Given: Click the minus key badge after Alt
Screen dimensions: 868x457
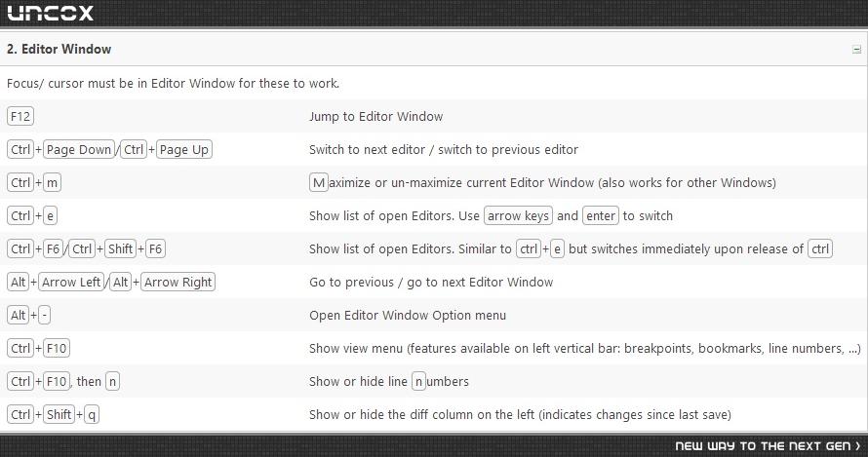Looking at the screenshot, I should tap(44, 316).
